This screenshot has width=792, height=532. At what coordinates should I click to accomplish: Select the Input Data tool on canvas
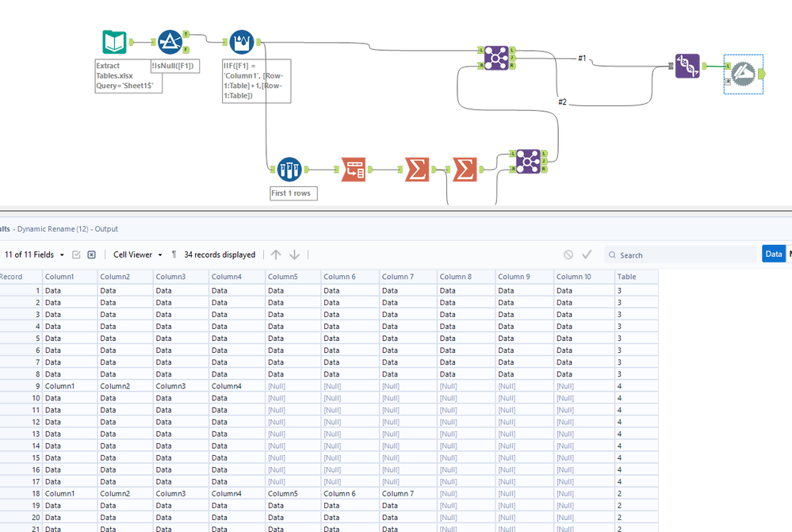[x=114, y=42]
